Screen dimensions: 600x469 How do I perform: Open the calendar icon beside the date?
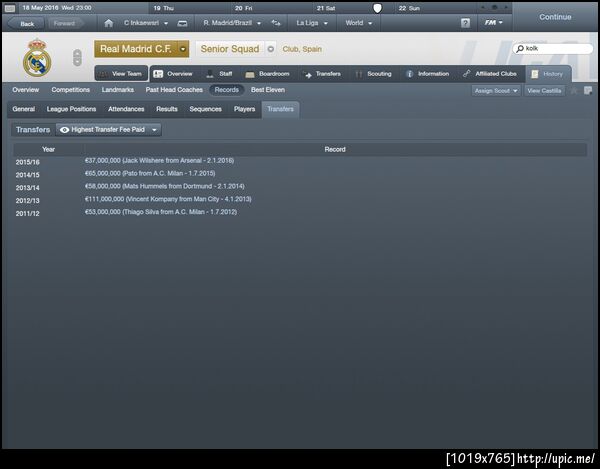(10, 8)
